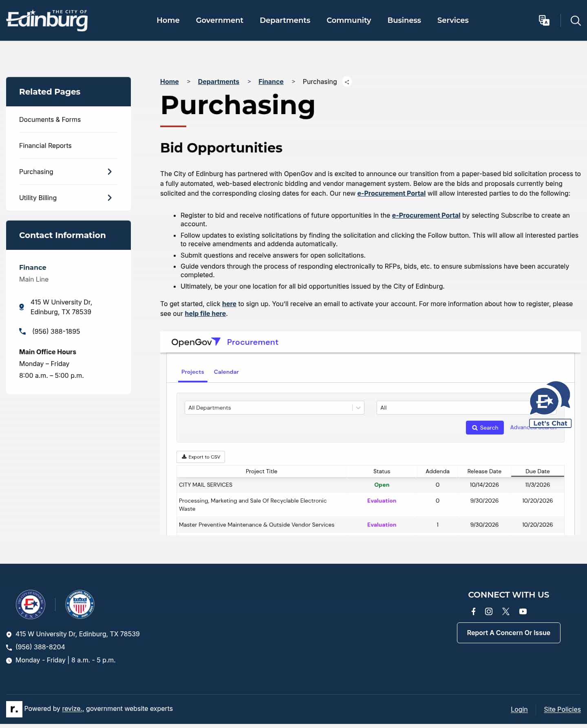Expand the Purchasing submenu chevron

pos(109,172)
